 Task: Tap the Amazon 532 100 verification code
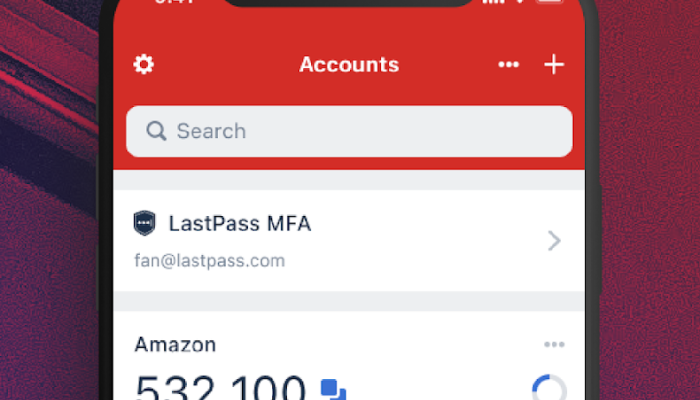pos(221,388)
